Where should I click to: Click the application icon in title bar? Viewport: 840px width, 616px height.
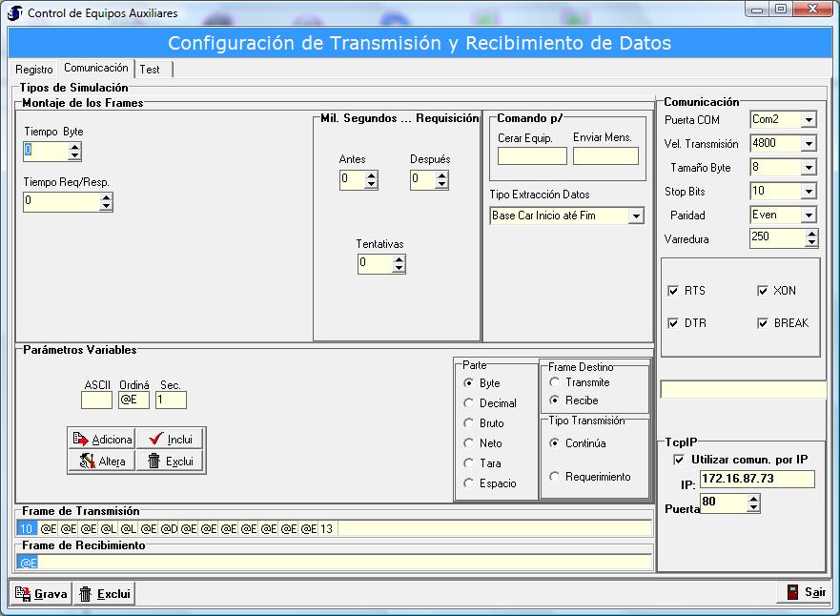pos(15,13)
